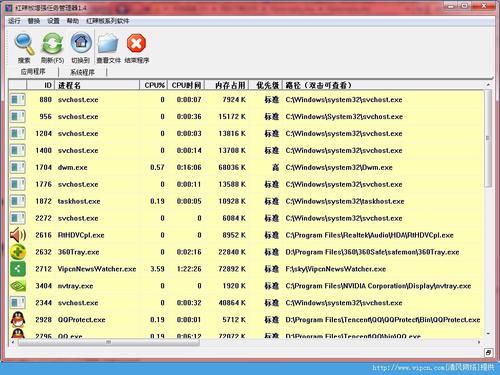Viewport: 500px width, 375px height.
Task: Click the process icon for ID 1776
Action: click(x=18, y=184)
